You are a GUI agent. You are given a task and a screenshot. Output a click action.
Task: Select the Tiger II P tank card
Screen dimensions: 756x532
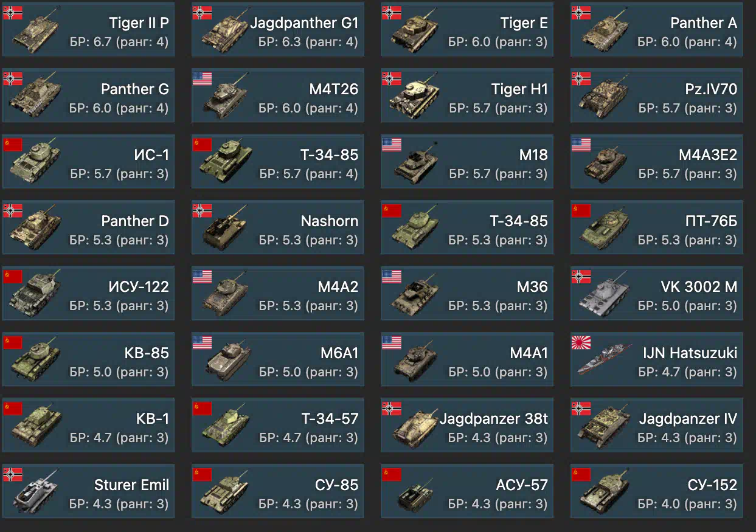pyautogui.click(x=88, y=30)
